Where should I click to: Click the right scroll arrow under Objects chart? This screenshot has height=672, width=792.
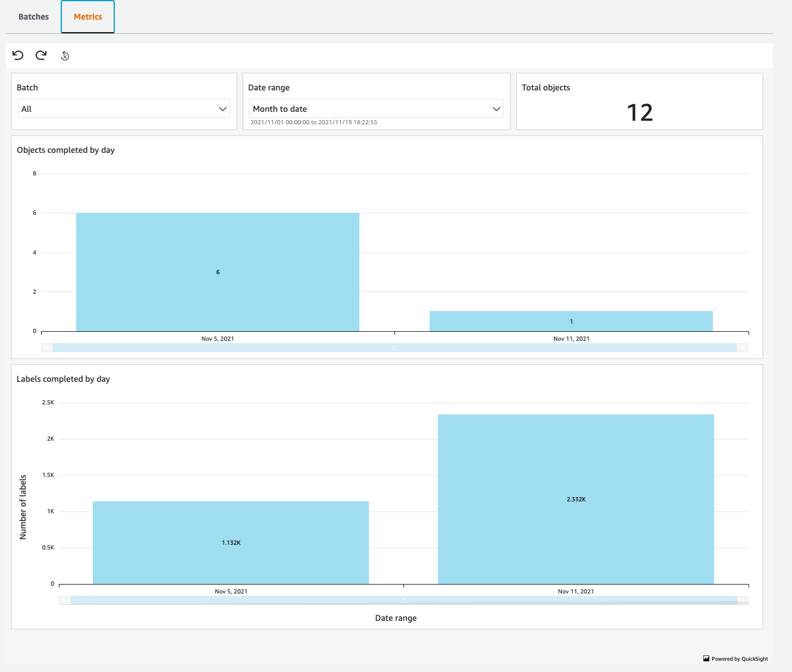pyautogui.click(x=744, y=347)
